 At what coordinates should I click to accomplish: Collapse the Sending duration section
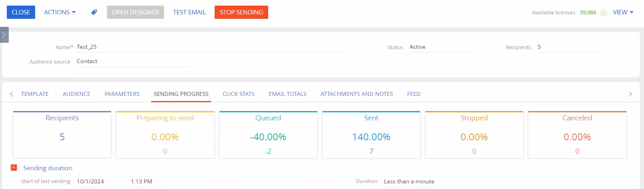[14, 168]
